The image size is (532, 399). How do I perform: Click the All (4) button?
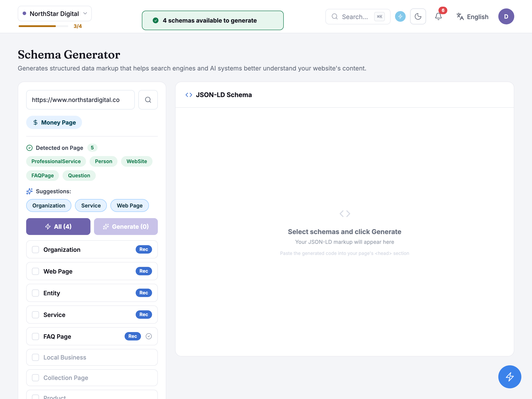click(x=58, y=227)
